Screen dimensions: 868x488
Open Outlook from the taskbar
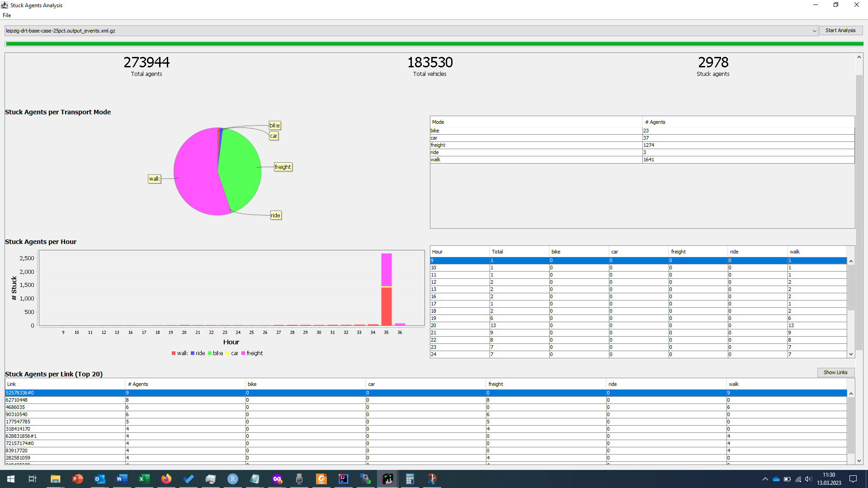click(100, 479)
